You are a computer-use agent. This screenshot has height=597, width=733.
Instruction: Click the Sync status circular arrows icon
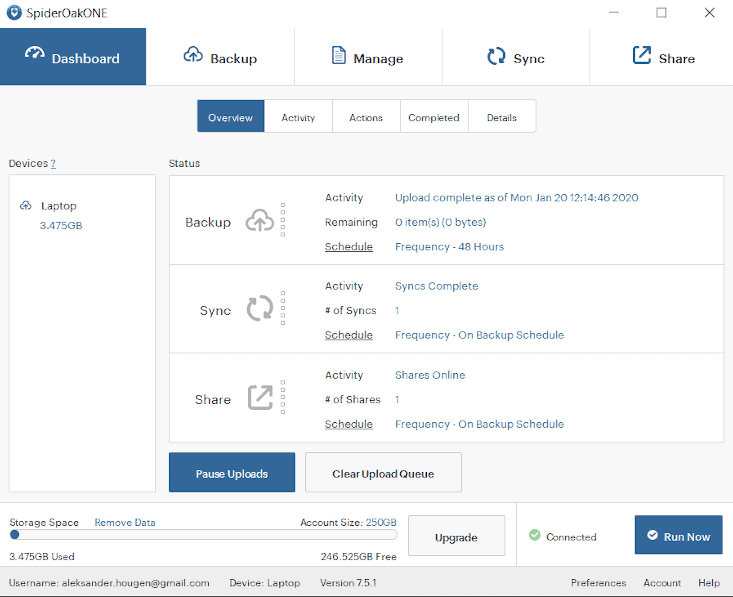260,308
